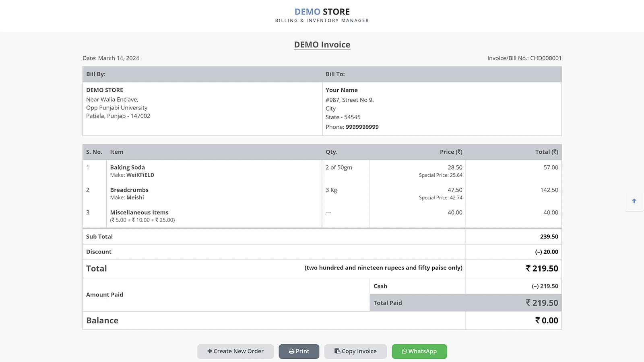Click the Invoice/Bill No. CHD000001 text
644x362 pixels.
(524, 58)
